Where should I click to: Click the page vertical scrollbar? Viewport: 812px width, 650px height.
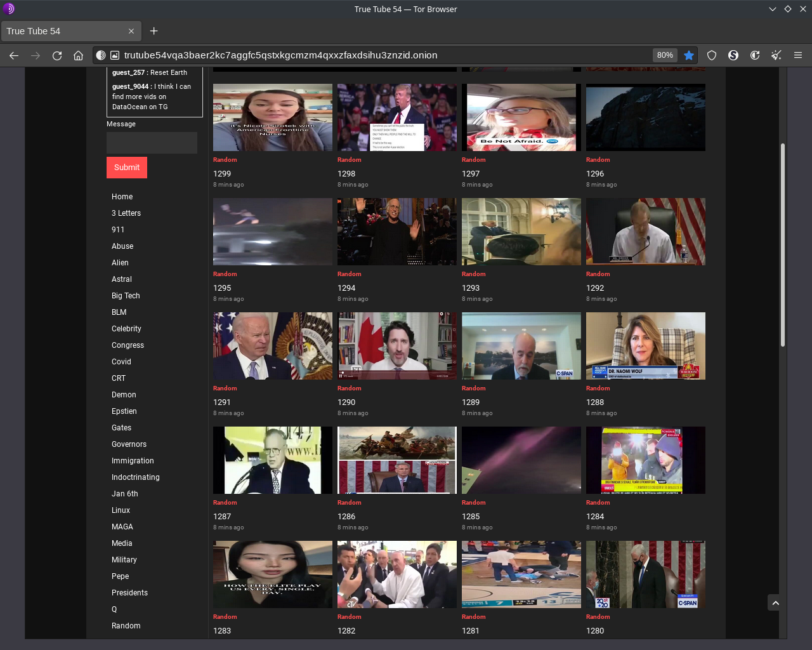point(783,245)
